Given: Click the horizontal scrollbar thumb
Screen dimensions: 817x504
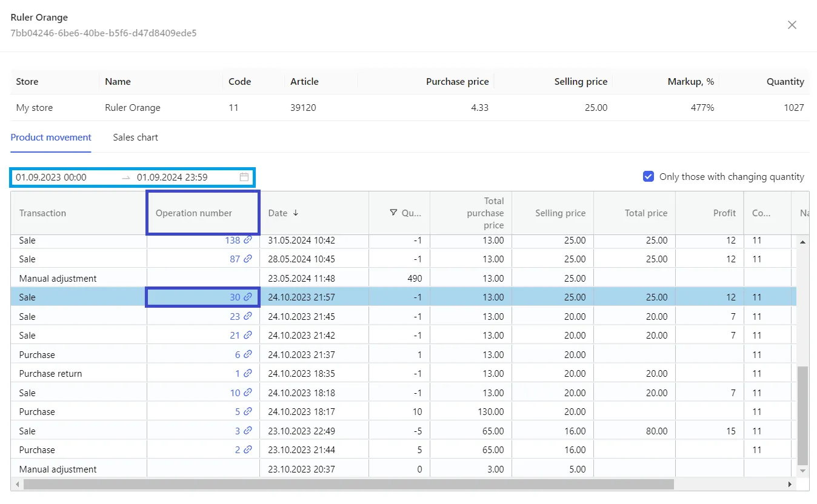Looking at the screenshot, I should (x=348, y=485).
